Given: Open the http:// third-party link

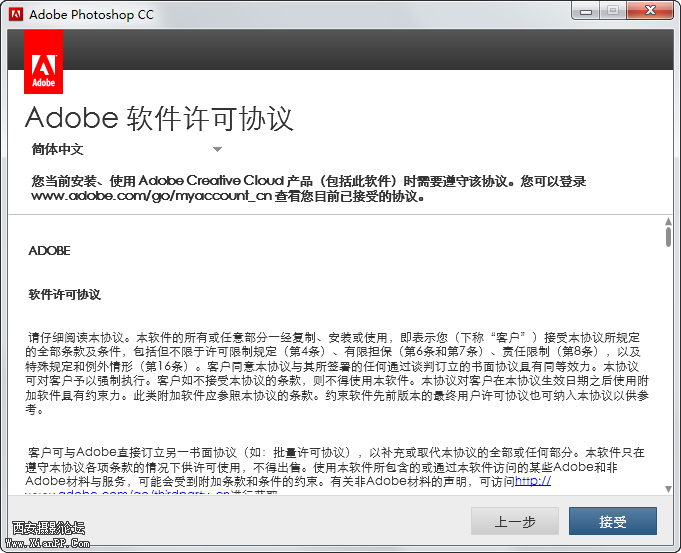Looking at the screenshot, I should pos(532,481).
